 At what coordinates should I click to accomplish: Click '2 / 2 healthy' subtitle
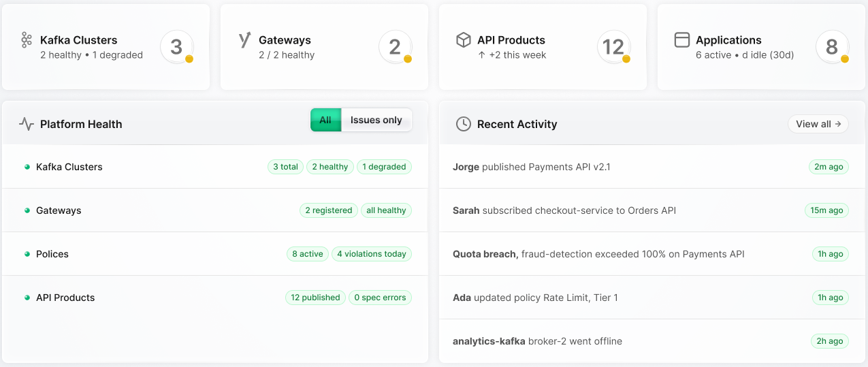pyautogui.click(x=287, y=55)
